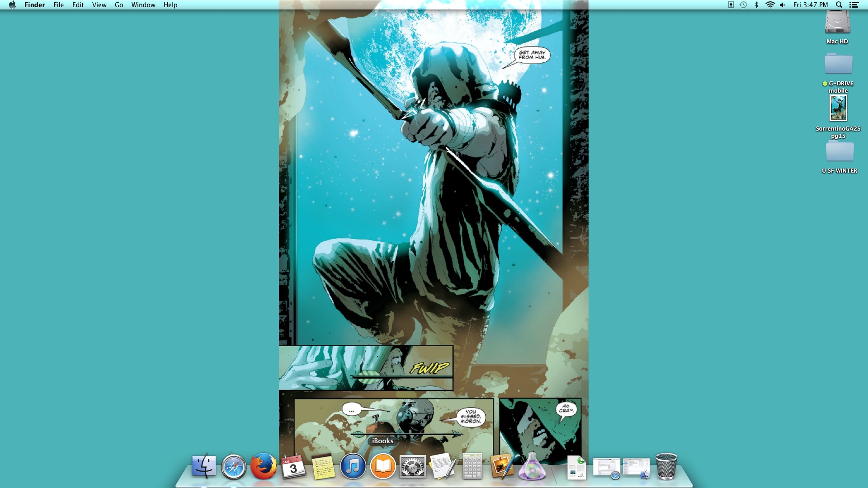Launch iTunes from the Dock
868x488 pixels.
(x=353, y=467)
